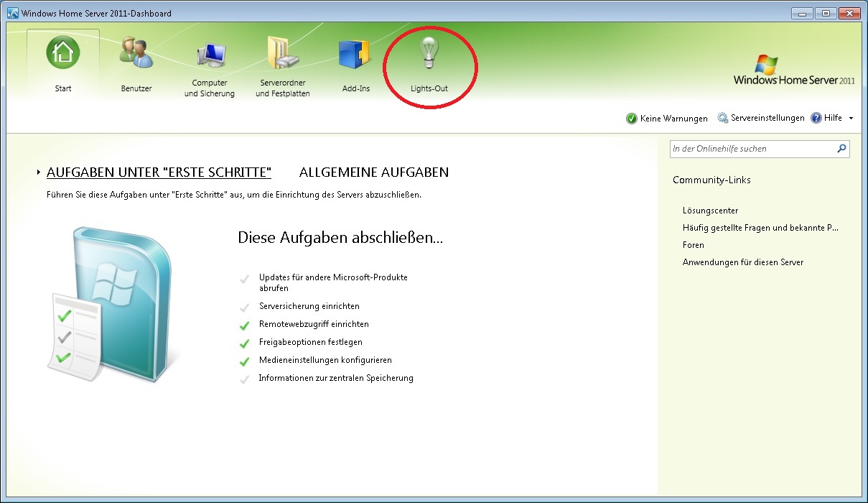Image resolution: width=868 pixels, height=503 pixels.
Task: Select Medieneinstellungen konfigurieren task
Action: [x=325, y=360]
